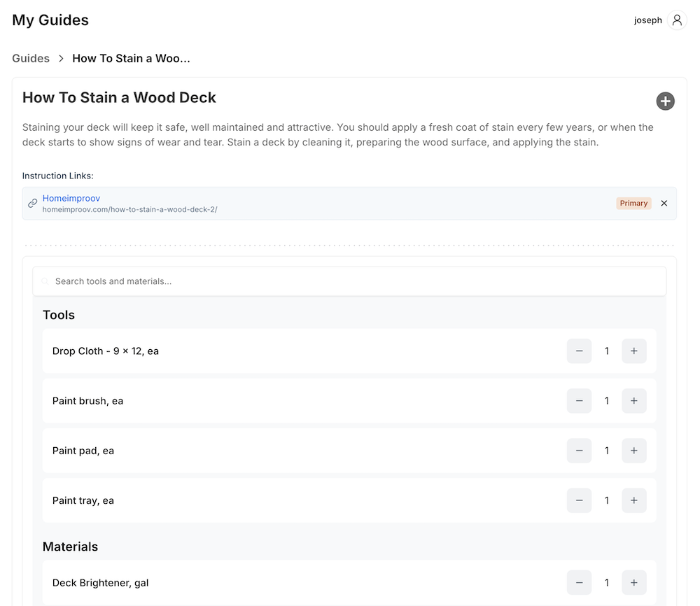Viewport: 700px width, 606px height.
Task: Increase Paint pad quantity
Action: click(x=634, y=451)
